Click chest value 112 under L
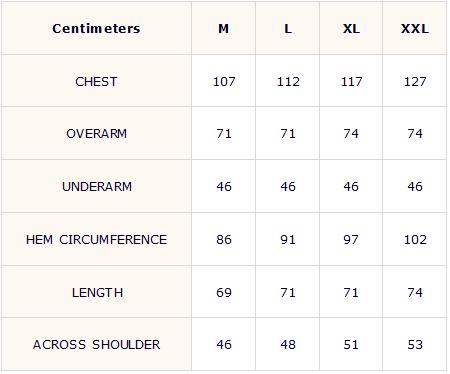The width and height of the screenshot is (450, 374). (x=288, y=82)
